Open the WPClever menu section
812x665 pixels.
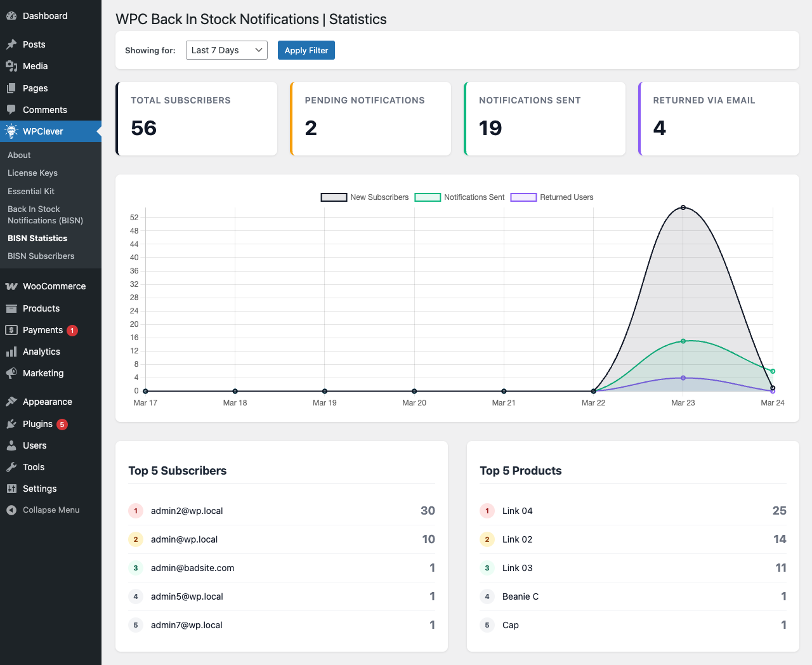click(43, 131)
